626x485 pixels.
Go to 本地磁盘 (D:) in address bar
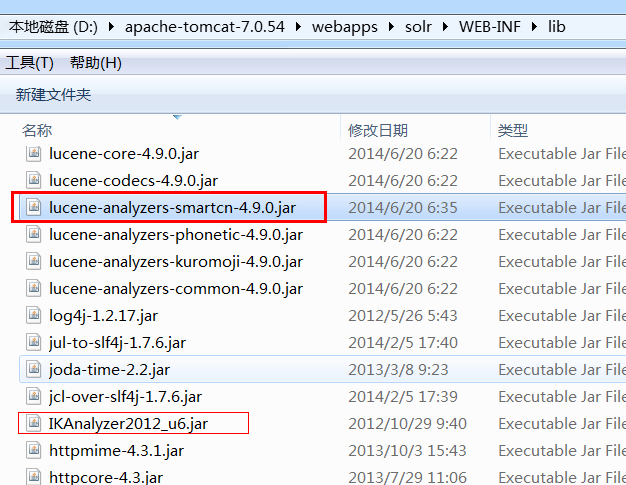[53, 27]
